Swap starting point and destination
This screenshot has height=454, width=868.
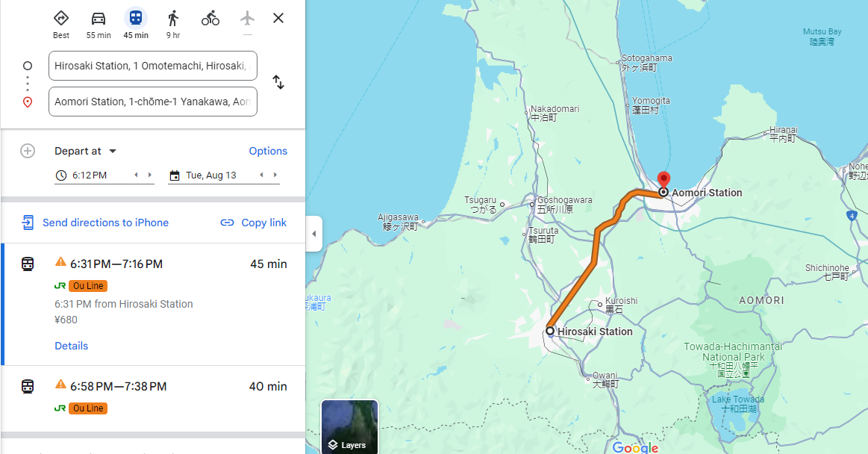click(x=278, y=82)
